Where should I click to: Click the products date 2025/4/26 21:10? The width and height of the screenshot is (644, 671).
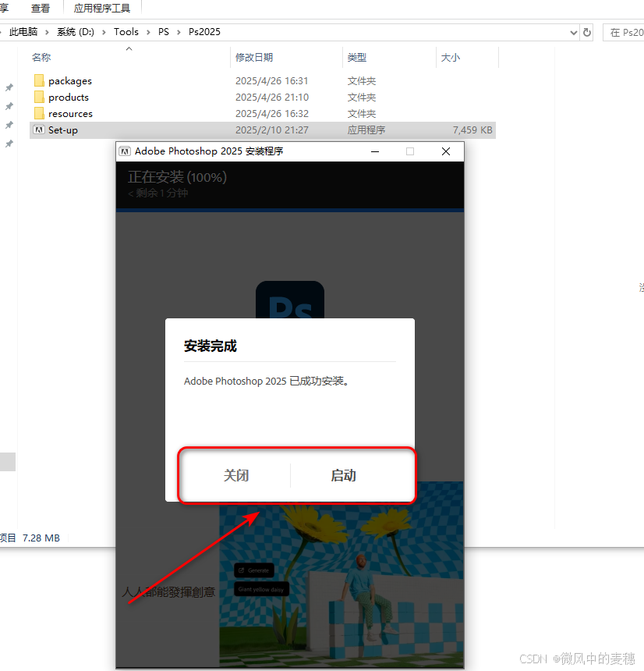(x=272, y=98)
